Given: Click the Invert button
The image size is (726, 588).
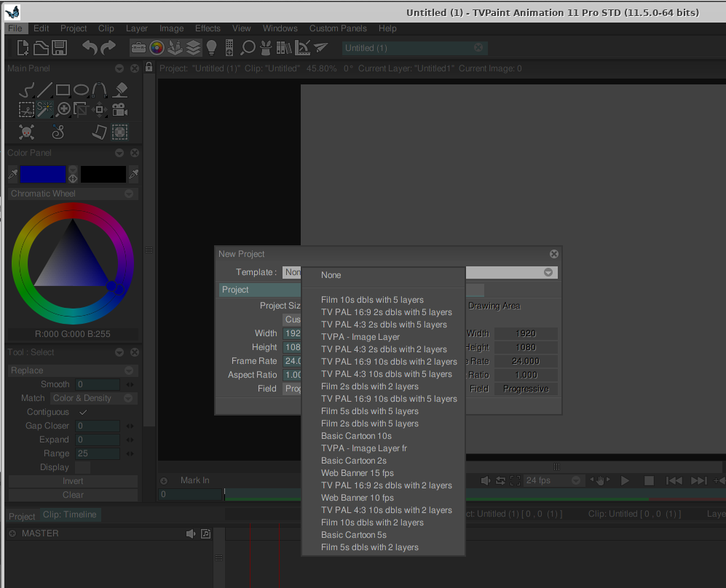Looking at the screenshot, I should click(x=73, y=481).
